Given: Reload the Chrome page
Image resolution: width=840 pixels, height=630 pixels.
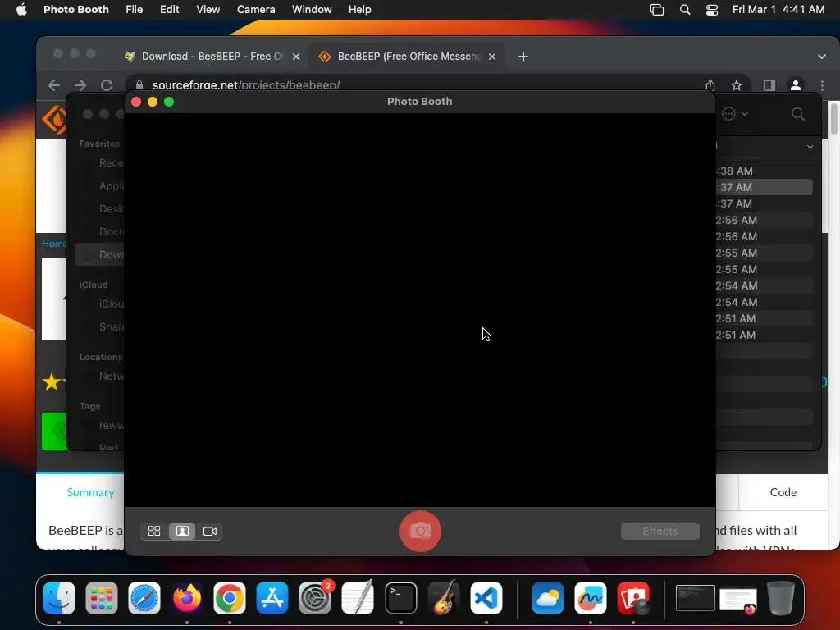Looking at the screenshot, I should point(107,85).
